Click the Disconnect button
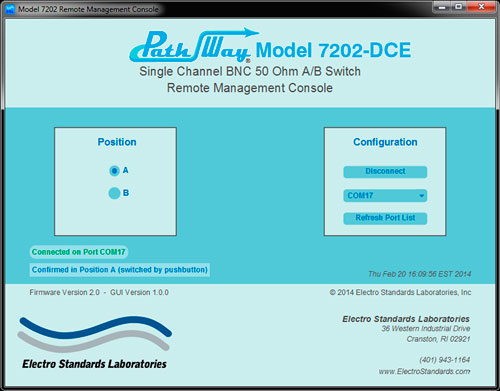Screen dimensions: 500x391 coord(385,172)
